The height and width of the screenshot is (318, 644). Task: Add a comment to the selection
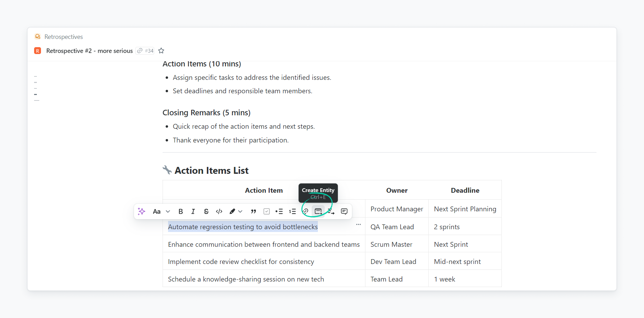point(344,211)
